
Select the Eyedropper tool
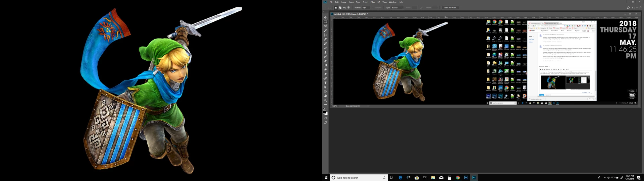tap(325, 39)
